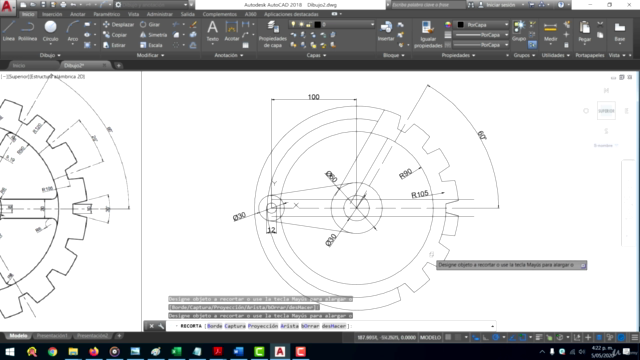Click the Simetría (mirror) tool
The height and width of the screenshot is (360, 640).
153,35
